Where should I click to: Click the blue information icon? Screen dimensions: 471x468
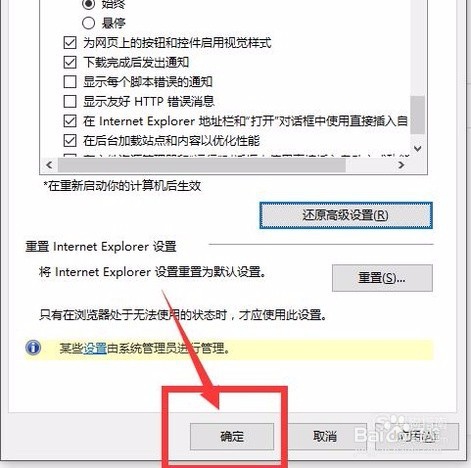[x=33, y=348]
